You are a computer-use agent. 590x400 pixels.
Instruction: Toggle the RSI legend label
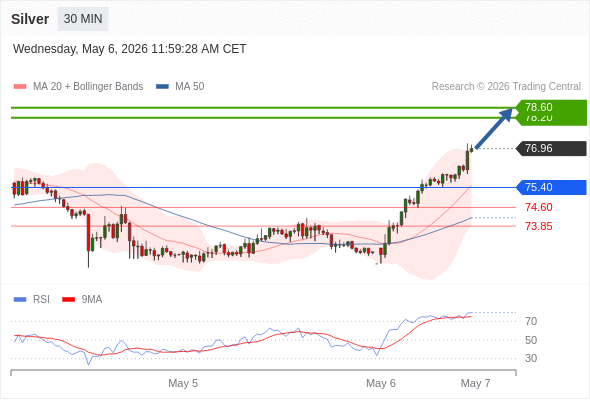point(41,300)
